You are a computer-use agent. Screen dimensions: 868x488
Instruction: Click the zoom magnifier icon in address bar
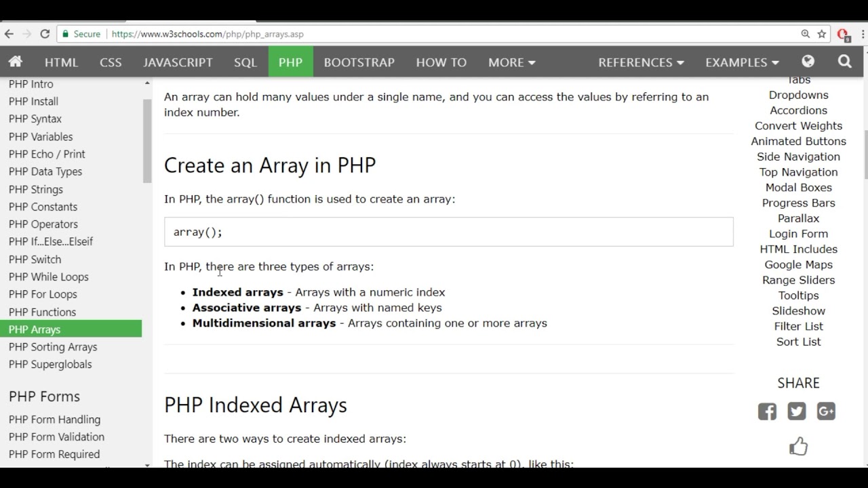(x=806, y=34)
